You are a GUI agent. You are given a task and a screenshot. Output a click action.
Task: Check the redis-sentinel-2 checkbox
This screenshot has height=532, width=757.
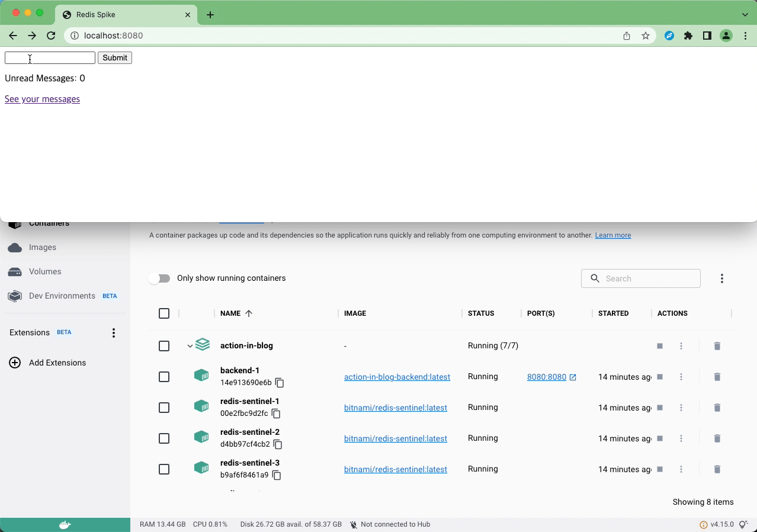click(164, 438)
